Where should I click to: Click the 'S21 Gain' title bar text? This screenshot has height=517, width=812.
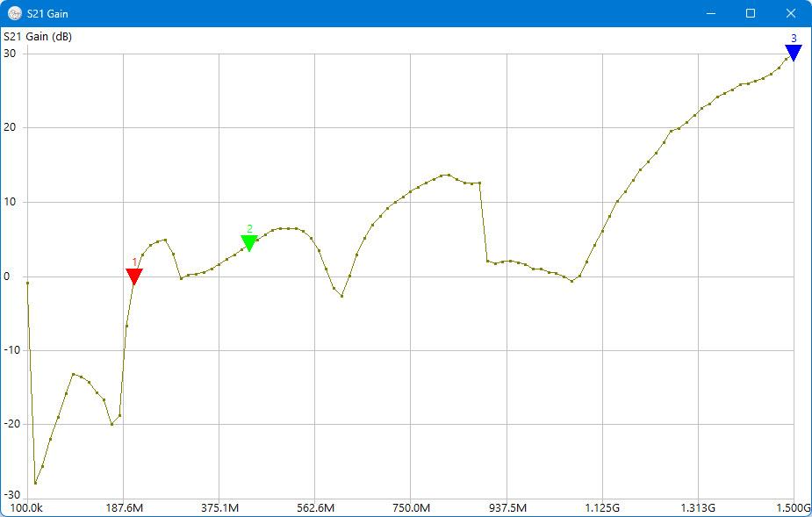pos(47,13)
